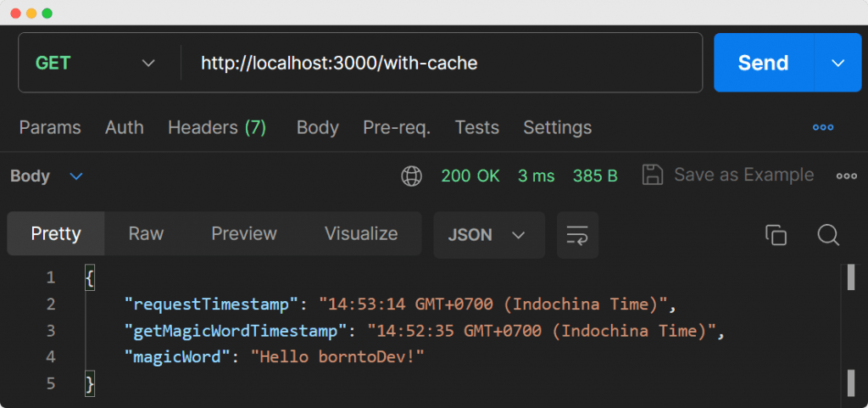Switch to the Auth tab
This screenshot has width=868, height=408.
(x=124, y=128)
